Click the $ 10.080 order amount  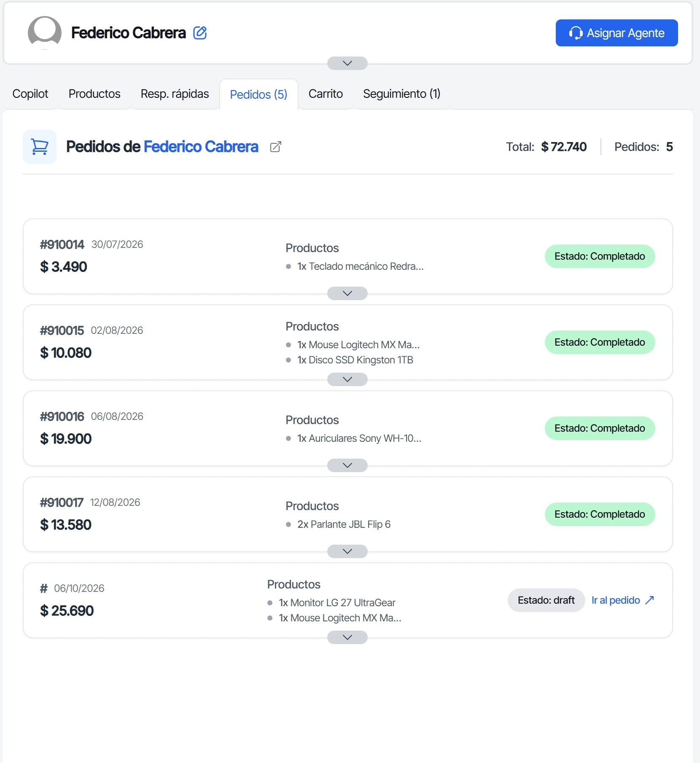click(66, 353)
